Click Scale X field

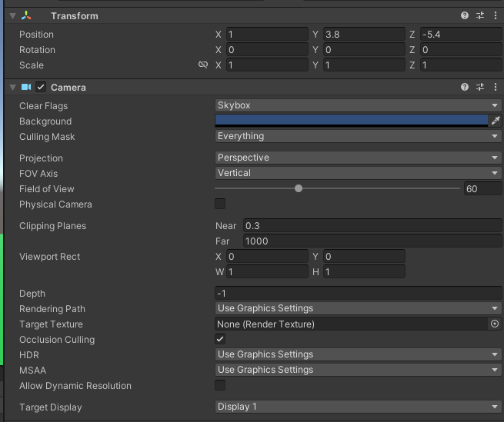coord(267,65)
